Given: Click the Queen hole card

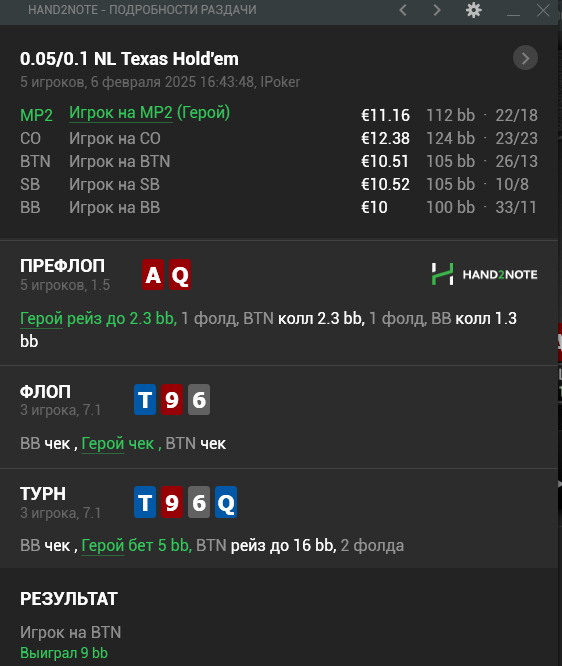Looking at the screenshot, I should pyautogui.click(x=180, y=275).
